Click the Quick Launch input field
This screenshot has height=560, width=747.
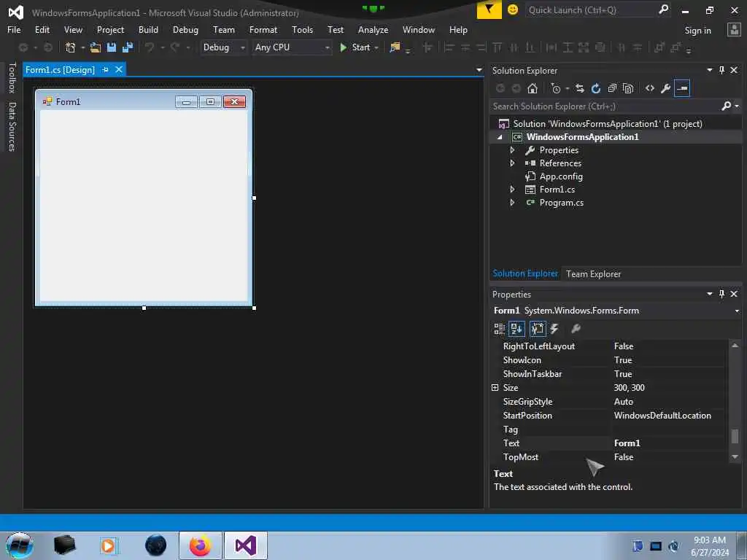pyautogui.click(x=591, y=10)
